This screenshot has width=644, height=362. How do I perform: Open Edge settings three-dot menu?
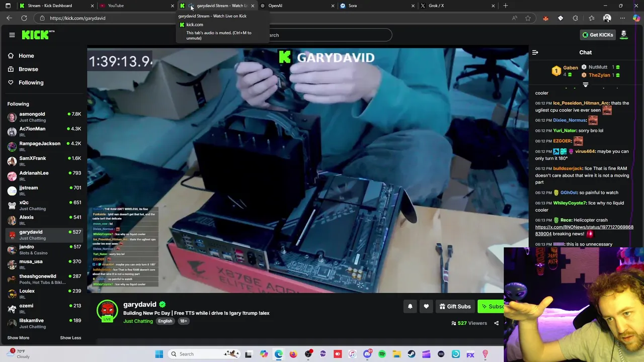coord(622,18)
